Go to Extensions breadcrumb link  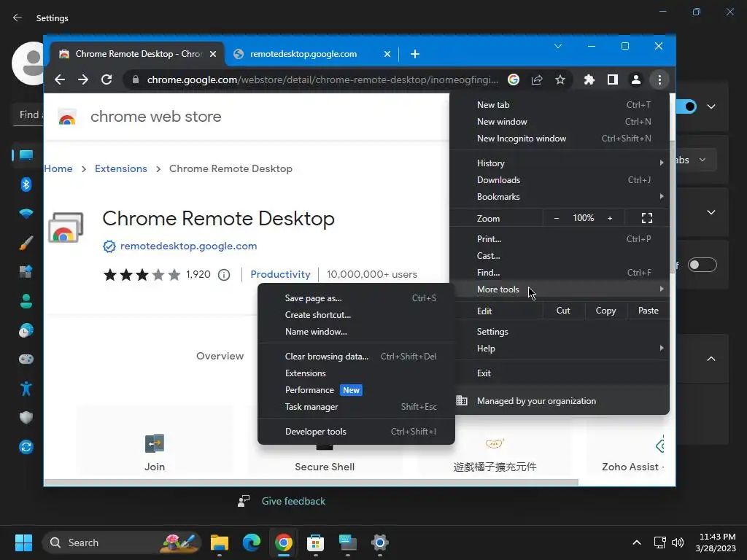click(121, 168)
